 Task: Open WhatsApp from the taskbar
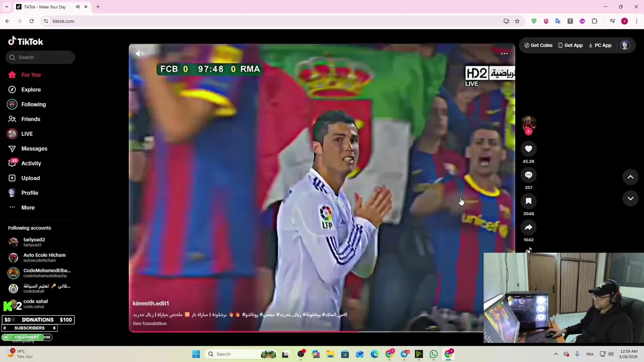coord(433,354)
